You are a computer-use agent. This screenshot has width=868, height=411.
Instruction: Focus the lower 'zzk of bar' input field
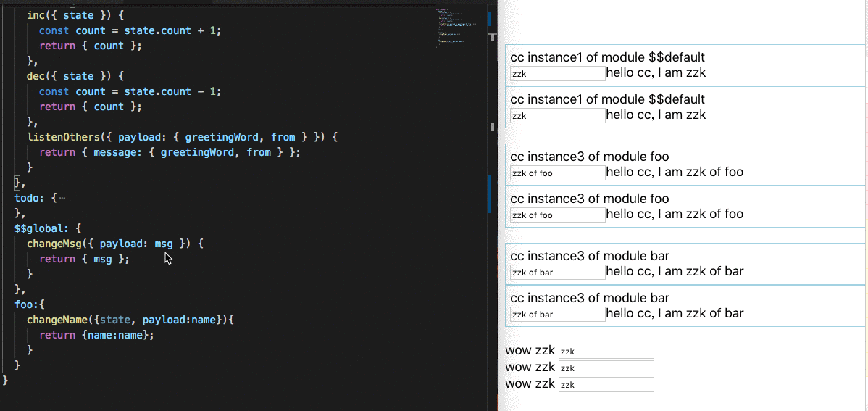(557, 314)
